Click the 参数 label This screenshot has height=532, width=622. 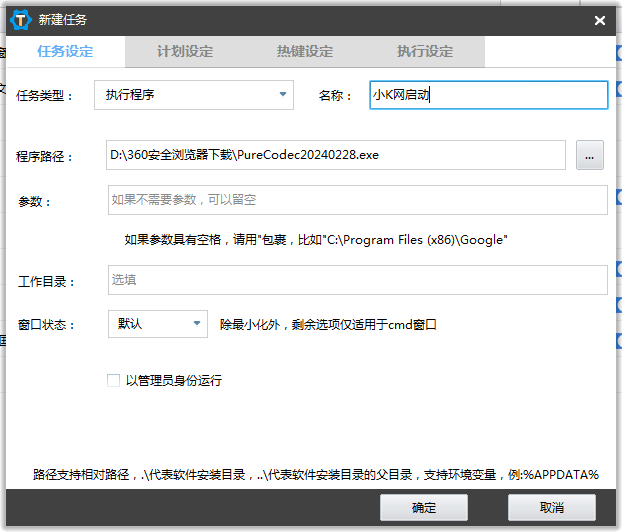click(x=34, y=202)
